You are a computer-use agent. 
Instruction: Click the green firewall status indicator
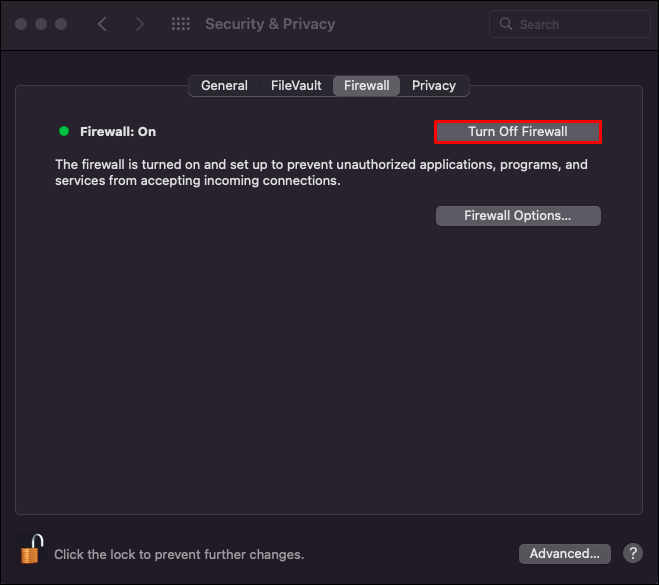point(64,131)
